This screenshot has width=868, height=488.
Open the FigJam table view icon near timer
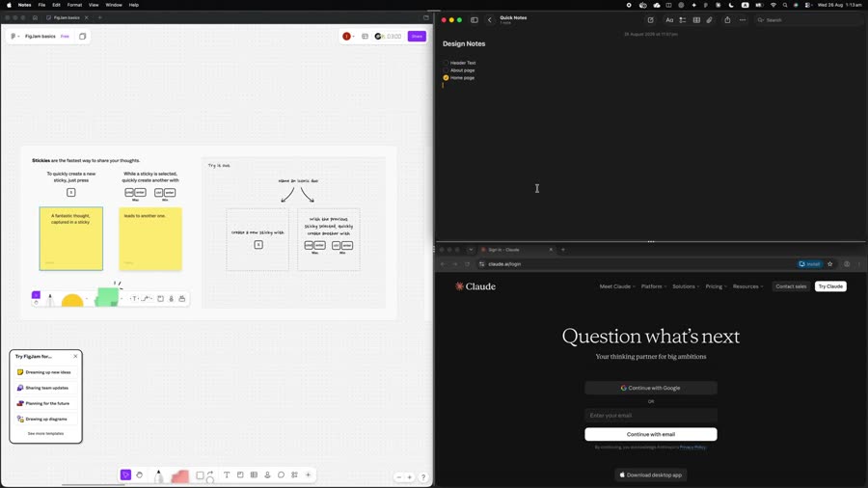[x=365, y=37]
